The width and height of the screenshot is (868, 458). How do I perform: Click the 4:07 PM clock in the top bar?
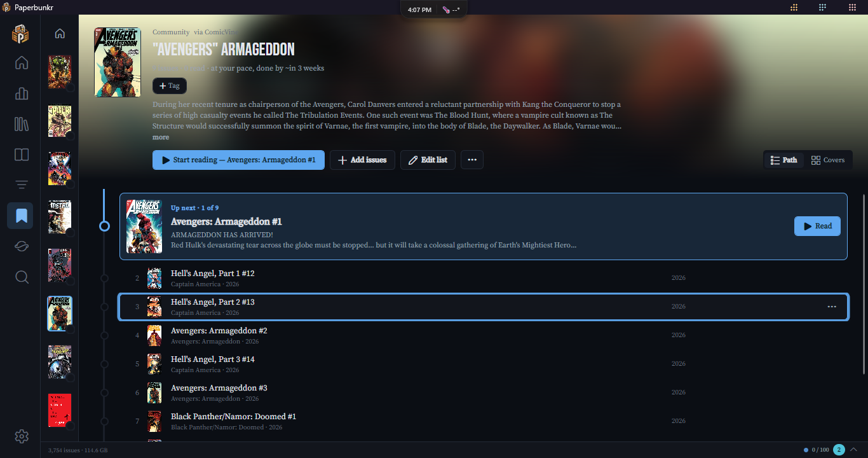tap(419, 10)
